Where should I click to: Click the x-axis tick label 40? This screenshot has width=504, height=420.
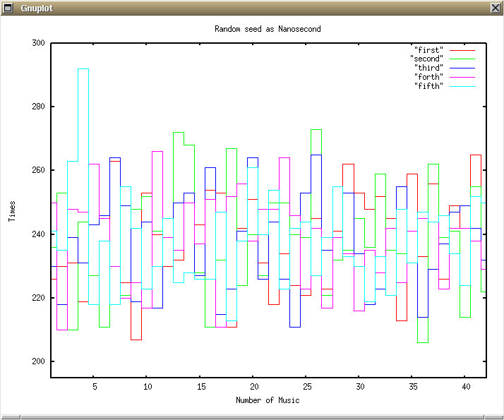[466, 387]
